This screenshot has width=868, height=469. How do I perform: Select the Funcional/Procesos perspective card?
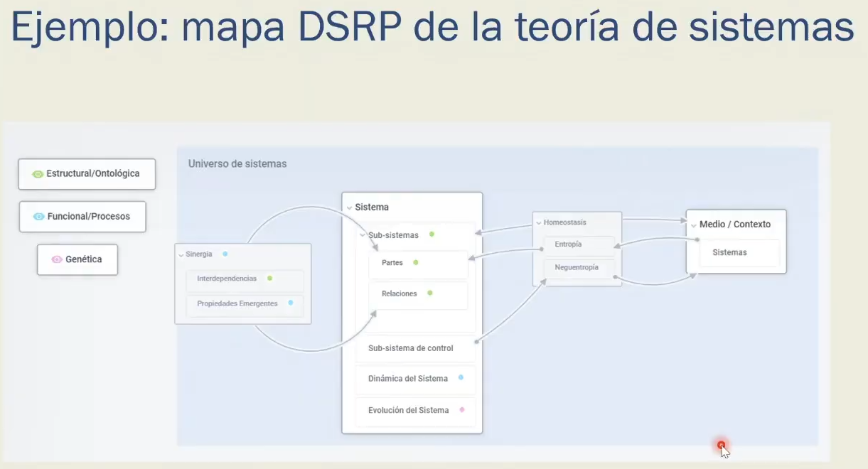82,217
